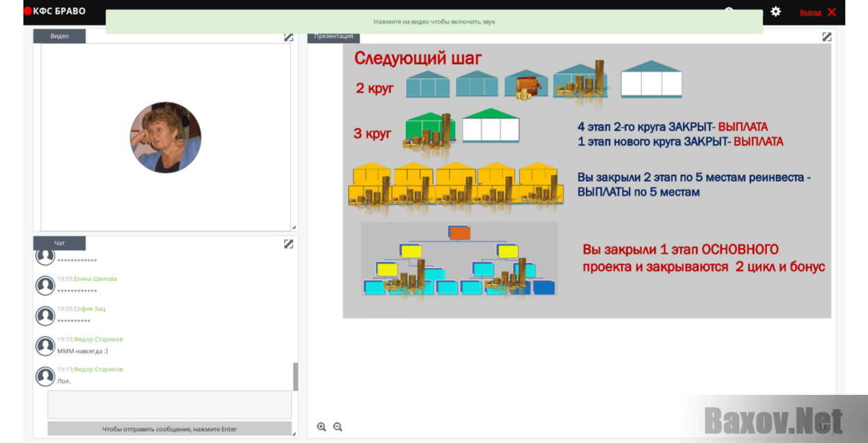Click Елена Шилова's chat avatar icon

pyautogui.click(x=45, y=286)
